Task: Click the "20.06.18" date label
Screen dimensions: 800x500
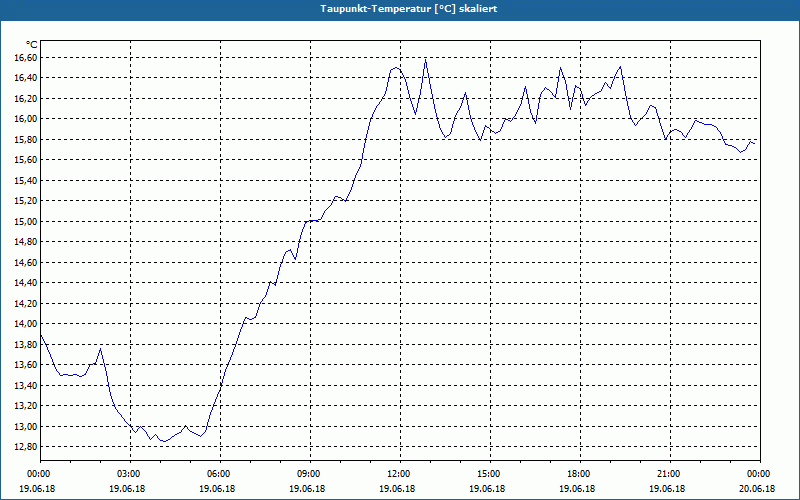Action: pos(757,489)
